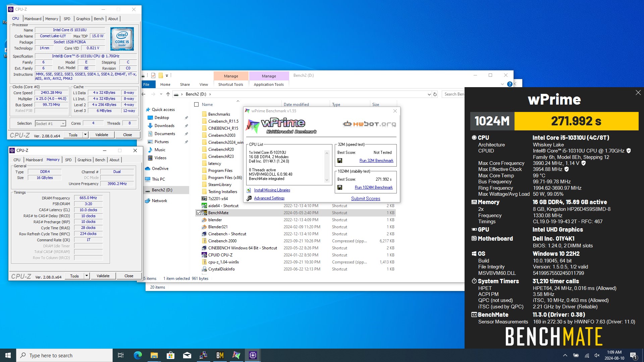This screenshot has width=644, height=362.
Task: Click the chevron after Bench2 (D:) in the address bar
Action: pos(210,94)
